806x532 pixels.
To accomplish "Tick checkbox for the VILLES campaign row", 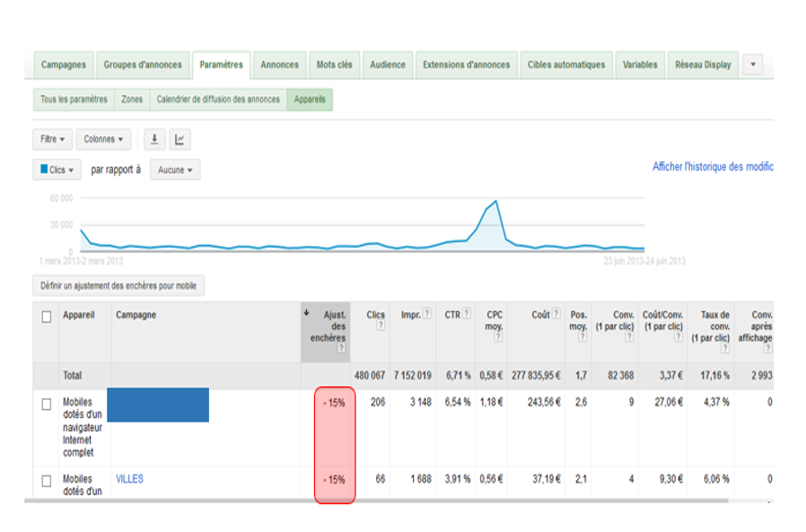I will tap(47, 481).
